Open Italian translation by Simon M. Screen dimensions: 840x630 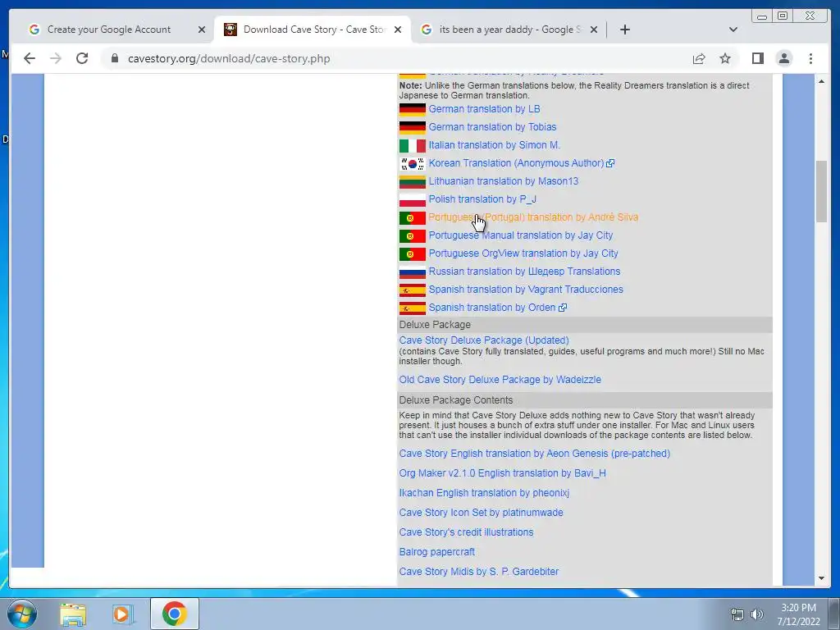pyautogui.click(x=494, y=145)
